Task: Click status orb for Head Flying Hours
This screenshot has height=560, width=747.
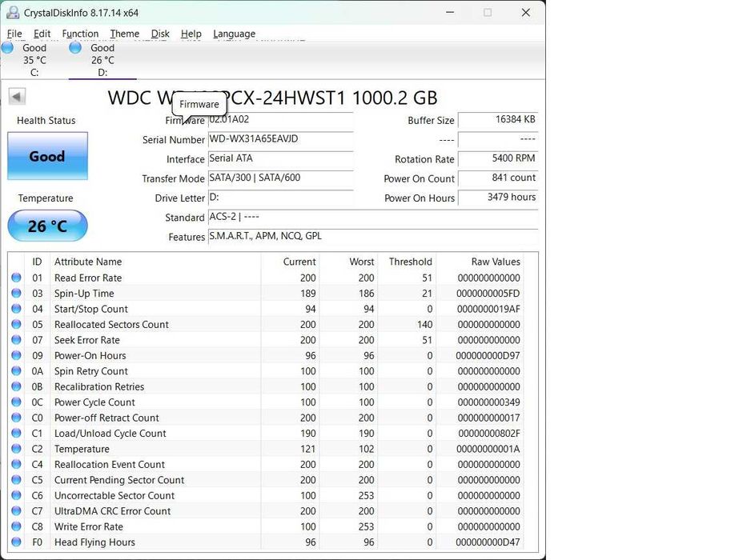Action: click(16, 542)
